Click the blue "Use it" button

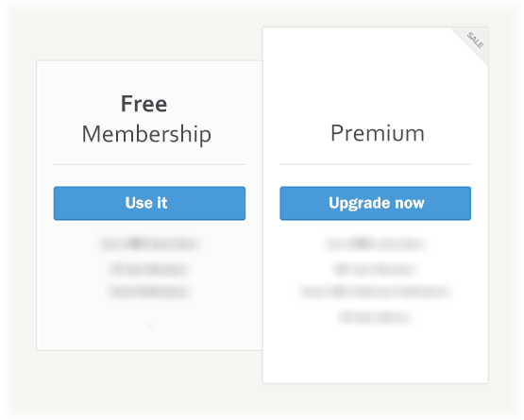(149, 203)
